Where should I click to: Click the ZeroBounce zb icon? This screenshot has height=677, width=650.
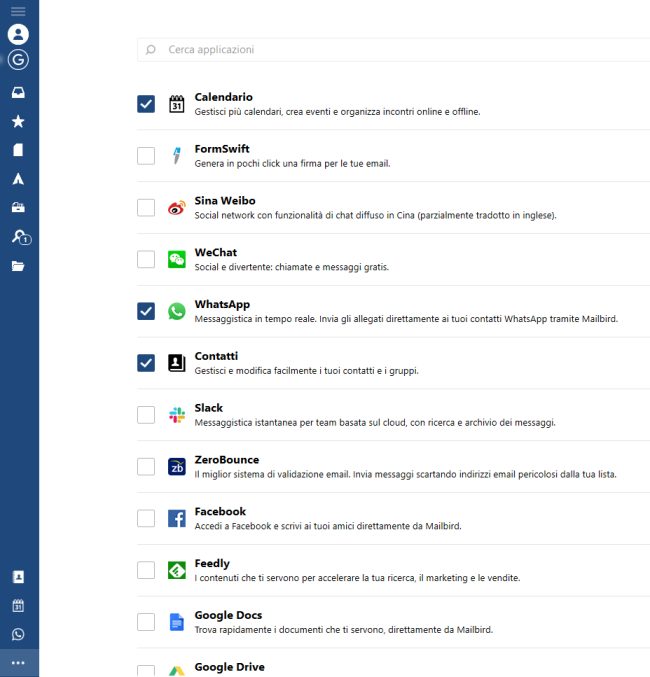pyautogui.click(x=177, y=467)
